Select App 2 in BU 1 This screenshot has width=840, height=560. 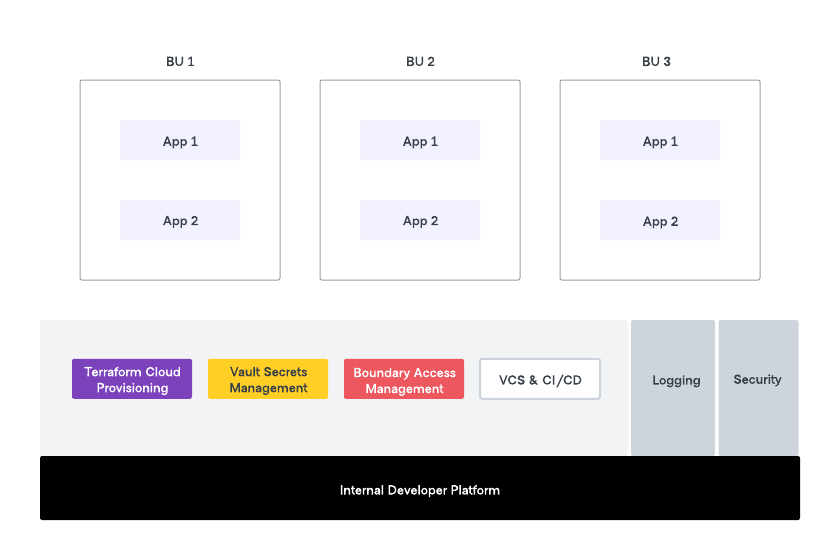tap(180, 221)
